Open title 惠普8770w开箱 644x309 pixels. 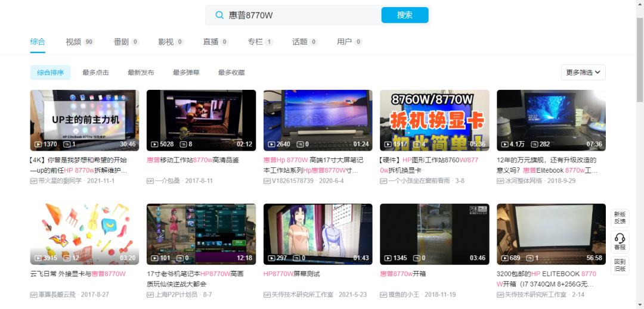point(403,274)
